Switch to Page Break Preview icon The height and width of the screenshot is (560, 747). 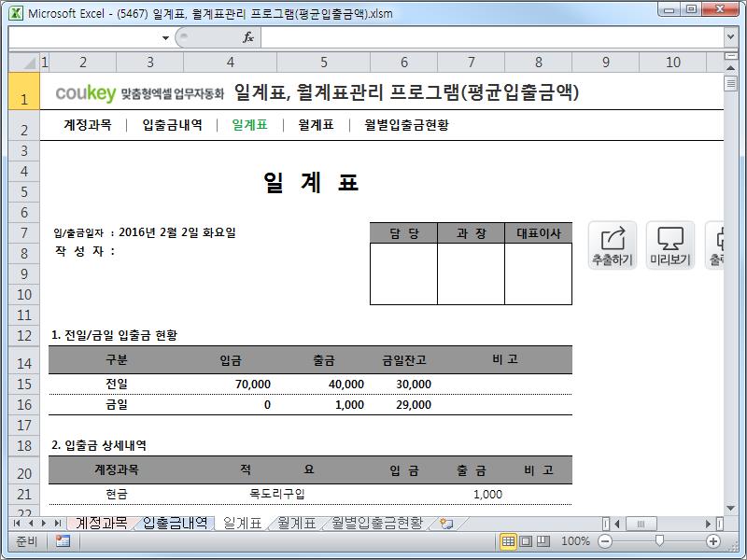(x=543, y=541)
